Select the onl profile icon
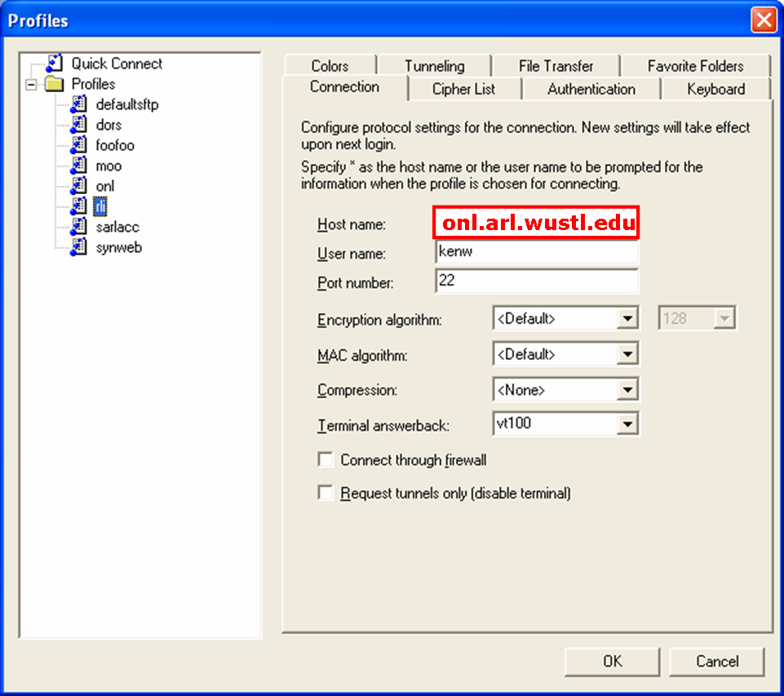Screen dimensions: 784x696 point(78,186)
